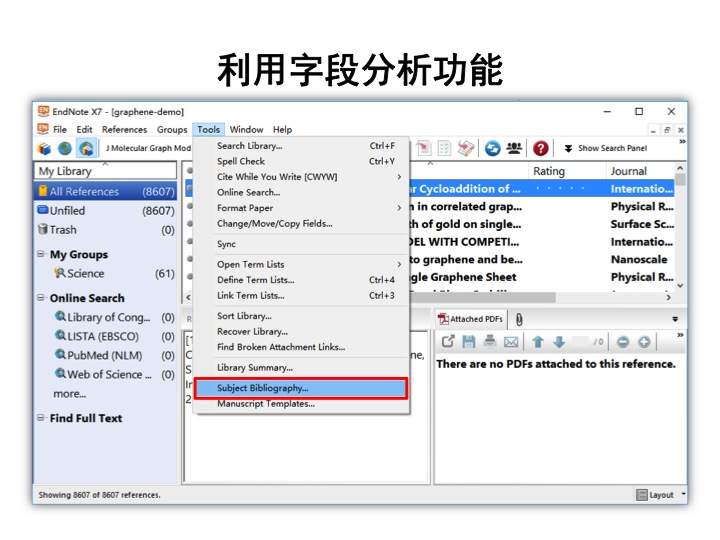Click the Email PDF envelope icon

click(511, 342)
